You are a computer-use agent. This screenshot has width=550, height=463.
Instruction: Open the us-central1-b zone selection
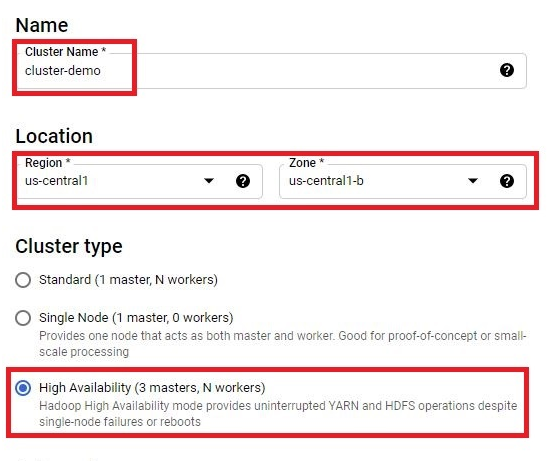pyautogui.click(x=403, y=181)
